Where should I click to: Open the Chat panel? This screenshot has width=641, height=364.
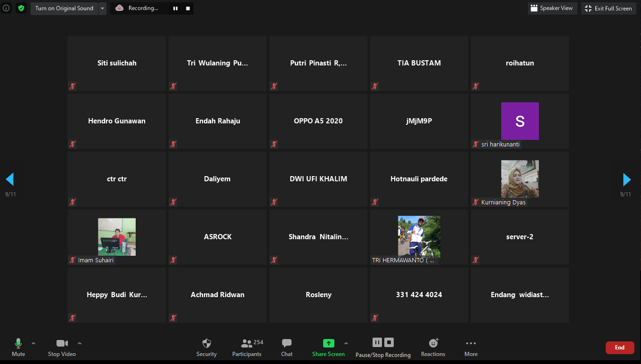point(287,348)
